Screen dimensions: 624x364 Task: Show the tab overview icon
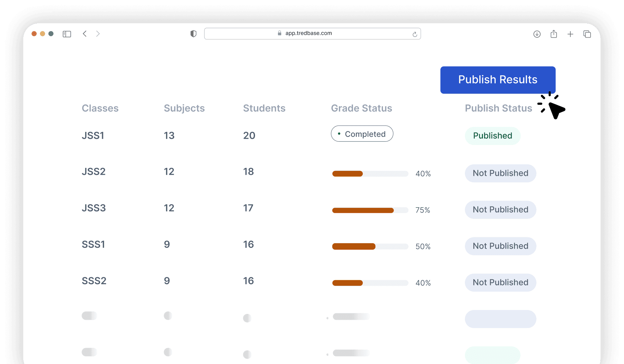pyautogui.click(x=587, y=34)
